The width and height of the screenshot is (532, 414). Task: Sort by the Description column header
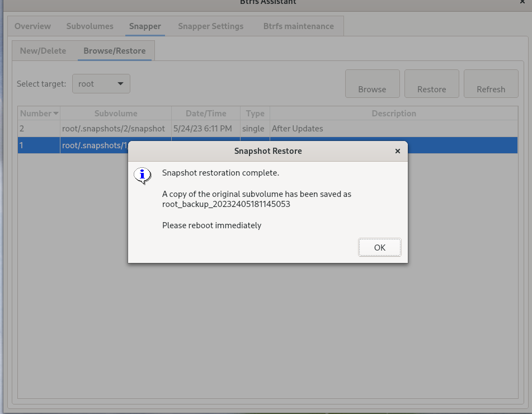coord(394,114)
